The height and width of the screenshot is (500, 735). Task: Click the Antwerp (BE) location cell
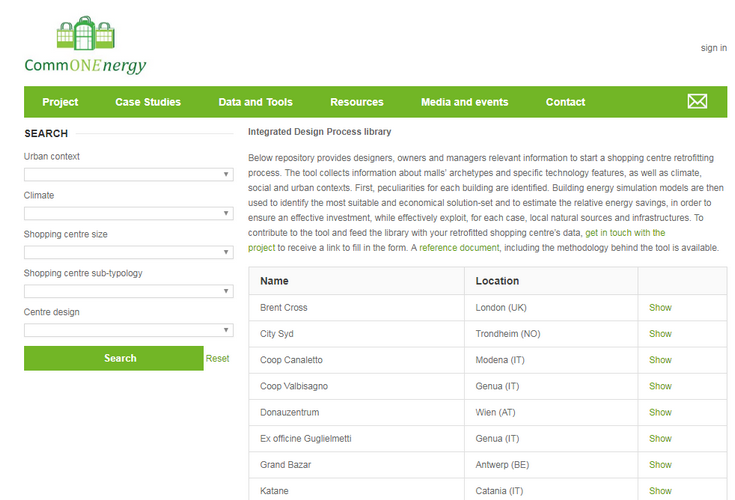click(x=551, y=465)
